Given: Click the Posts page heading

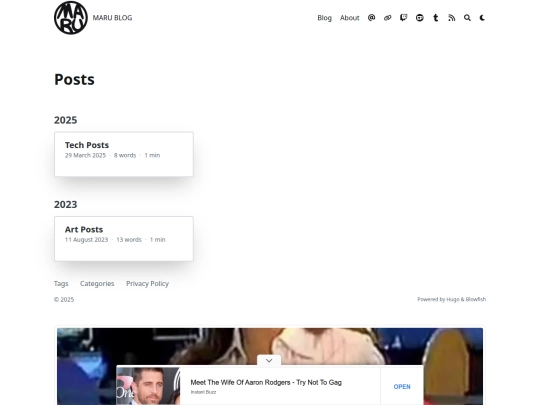Looking at the screenshot, I should (74, 80).
